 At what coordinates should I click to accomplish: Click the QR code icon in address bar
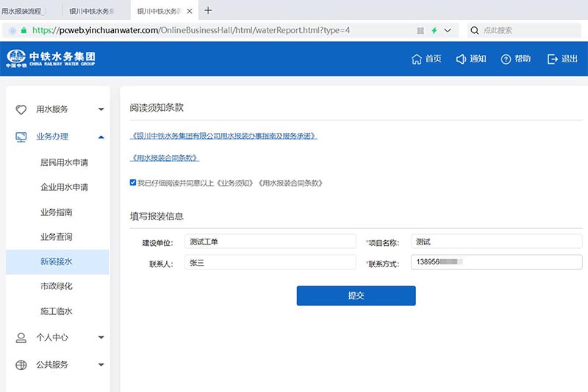pyautogui.click(x=420, y=30)
